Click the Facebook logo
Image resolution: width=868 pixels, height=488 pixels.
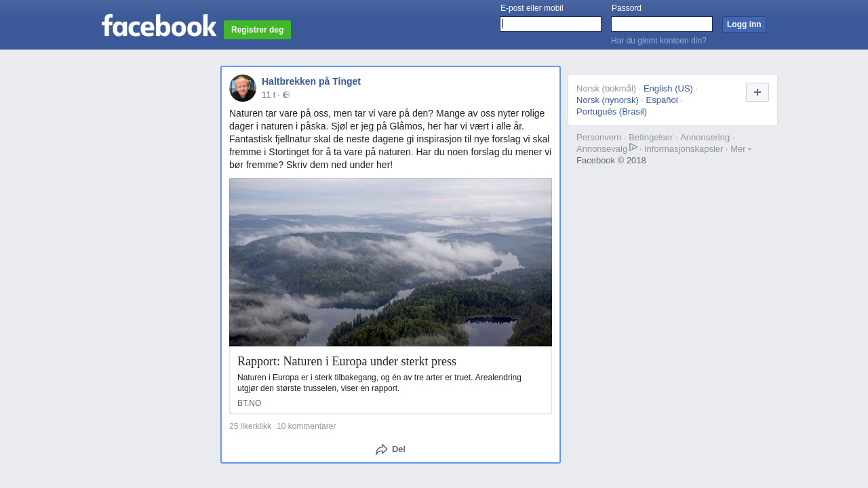click(x=159, y=25)
